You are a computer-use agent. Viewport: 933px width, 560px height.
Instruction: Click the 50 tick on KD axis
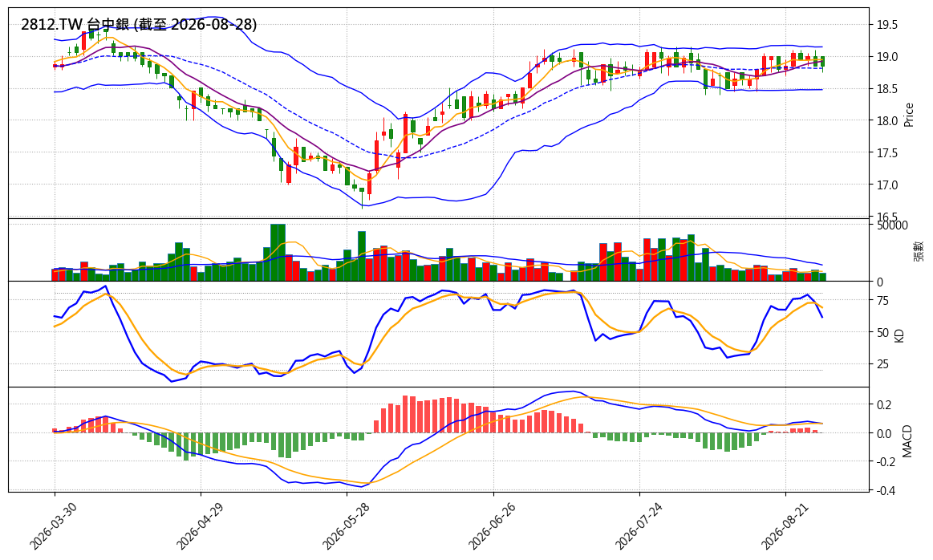(882, 333)
